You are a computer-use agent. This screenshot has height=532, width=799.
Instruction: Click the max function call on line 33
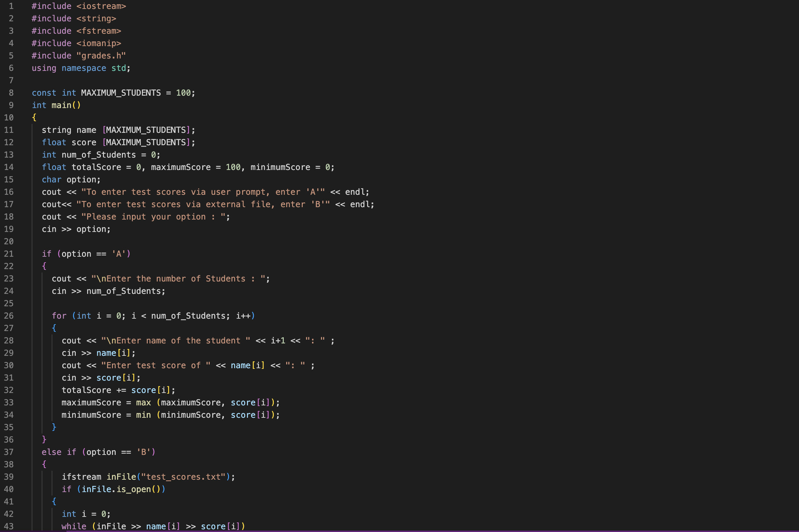[x=143, y=403]
